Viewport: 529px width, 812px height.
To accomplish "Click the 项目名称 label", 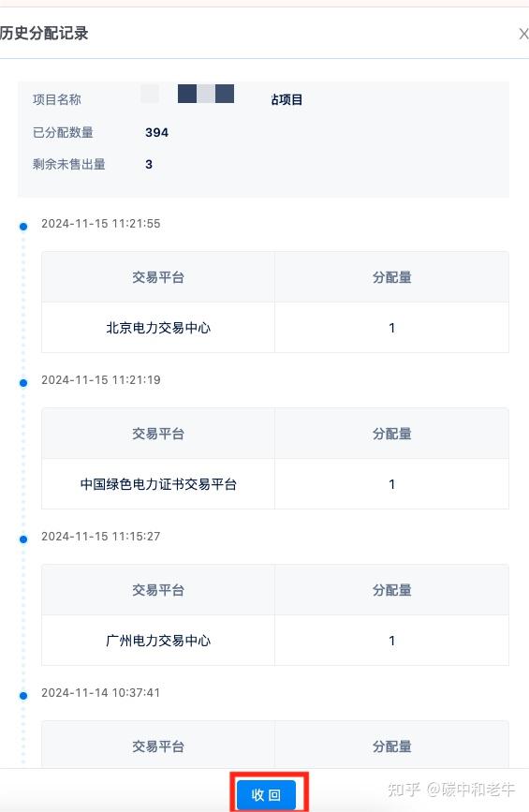I will [x=57, y=99].
